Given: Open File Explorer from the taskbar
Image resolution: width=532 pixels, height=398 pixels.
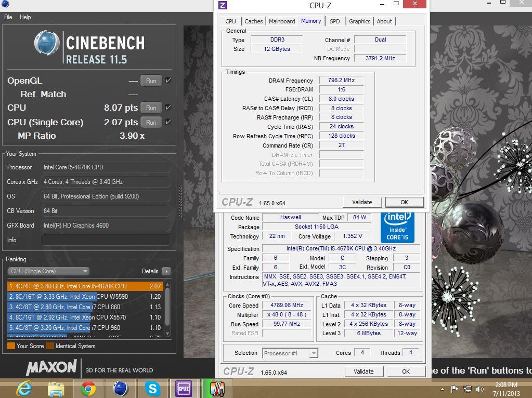Looking at the screenshot, I should (56, 389).
